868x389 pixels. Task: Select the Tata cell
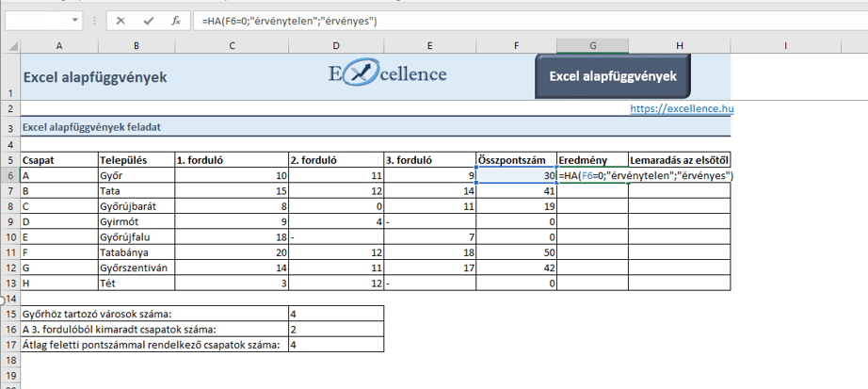[137, 191]
